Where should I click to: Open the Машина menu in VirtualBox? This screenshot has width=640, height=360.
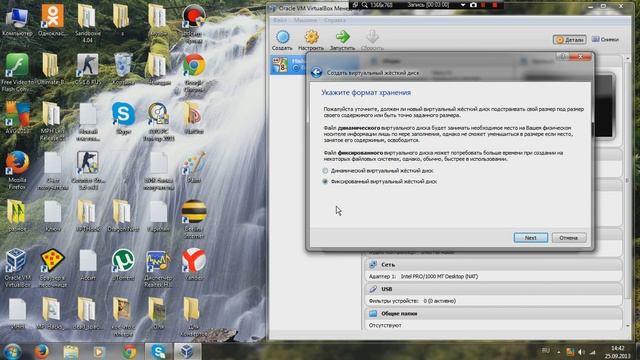305,20
